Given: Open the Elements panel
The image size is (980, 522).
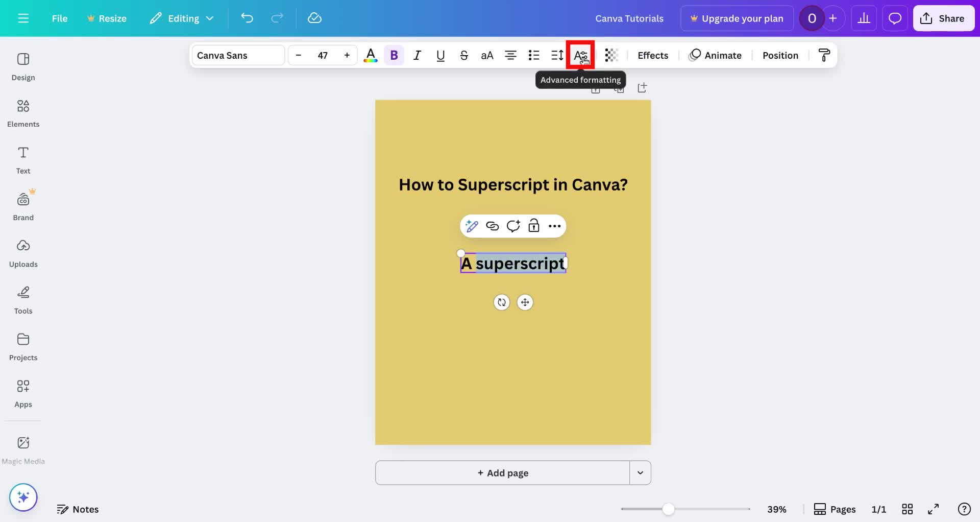Looking at the screenshot, I should (23, 113).
